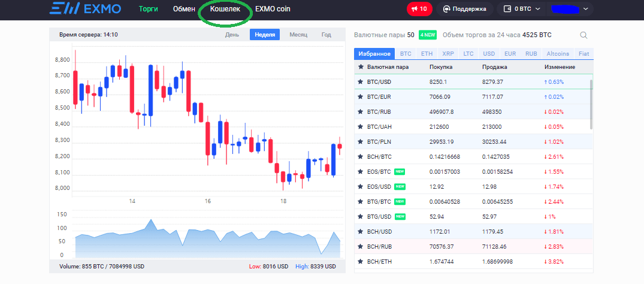
Task: Toggle star next to EOS/USD
Action: [360, 186]
